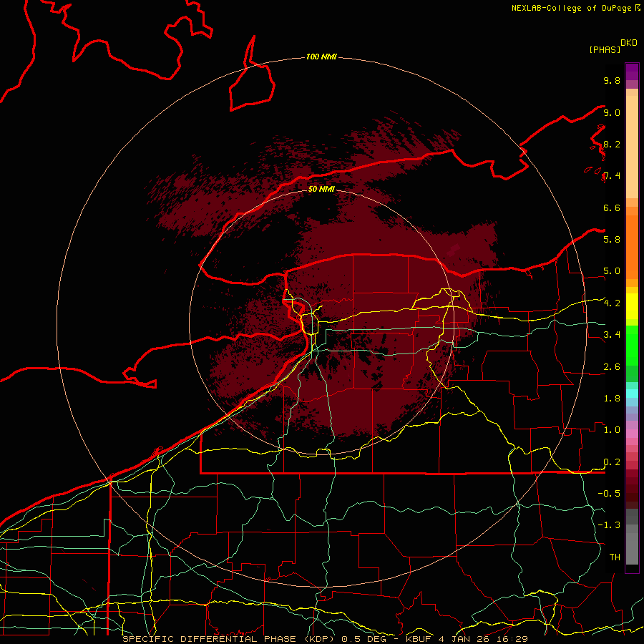Pick the bright yellow band in the color bar
Viewport: 644px width, 644px height.
click(632, 306)
